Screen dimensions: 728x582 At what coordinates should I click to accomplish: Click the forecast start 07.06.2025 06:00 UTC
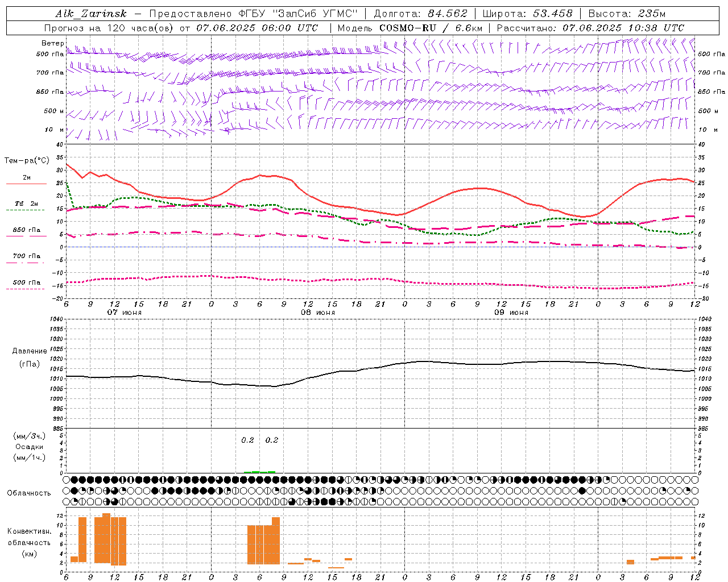(257, 28)
